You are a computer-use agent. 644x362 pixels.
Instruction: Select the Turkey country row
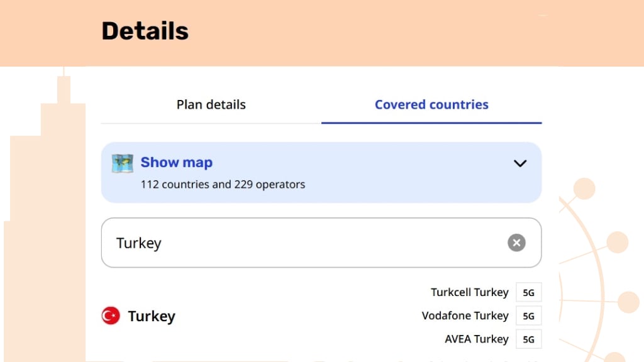tap(151, 315)
